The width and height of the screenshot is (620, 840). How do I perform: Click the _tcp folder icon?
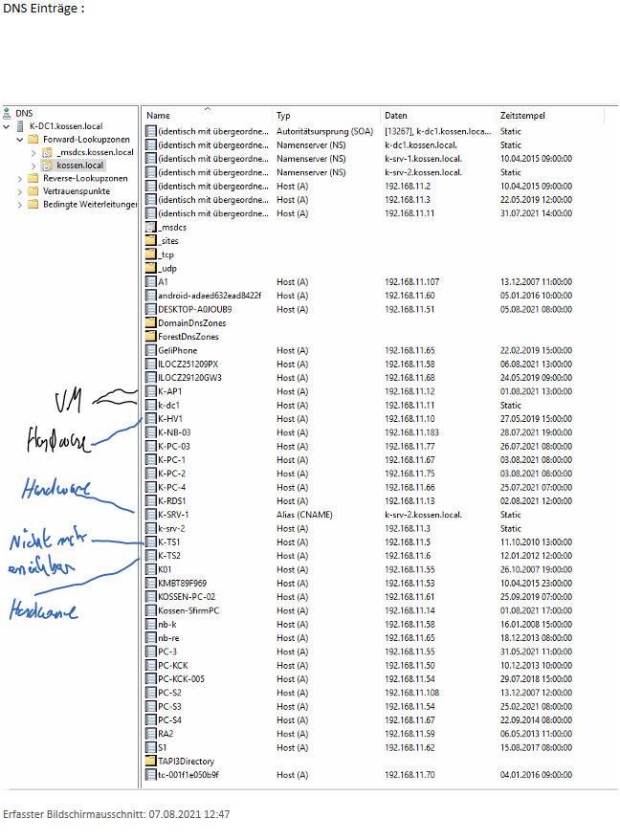[x=150, y=254]
